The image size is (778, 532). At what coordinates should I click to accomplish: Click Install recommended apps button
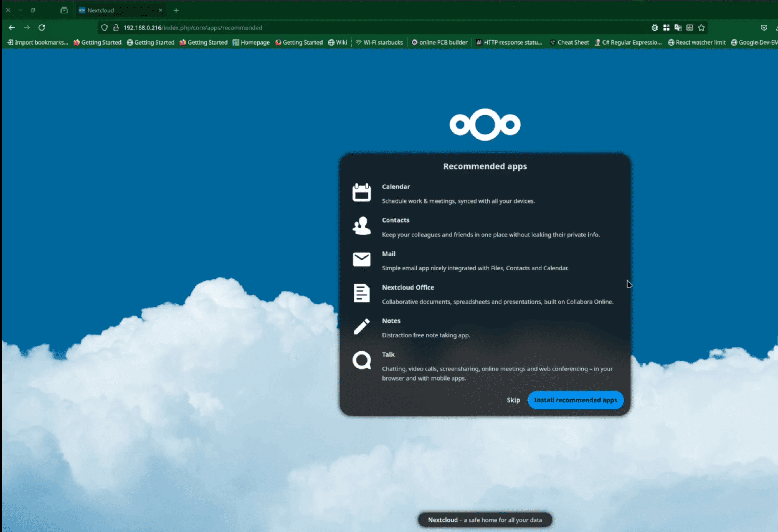pyautogui.click(x=576, y=400)
